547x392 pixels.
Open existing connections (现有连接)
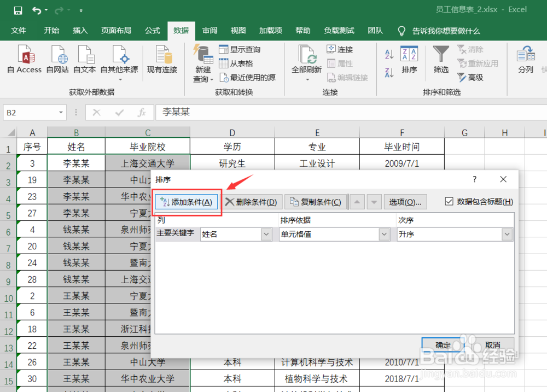[162, 59]
